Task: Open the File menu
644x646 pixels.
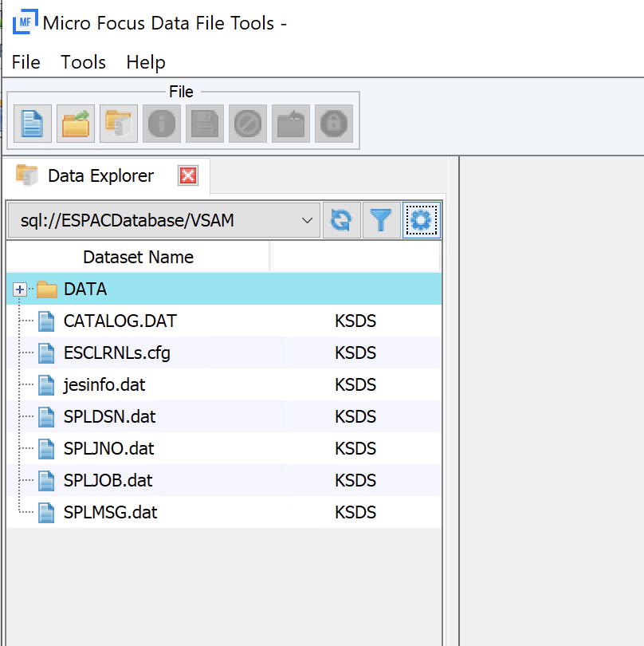Action: [26, 62]
